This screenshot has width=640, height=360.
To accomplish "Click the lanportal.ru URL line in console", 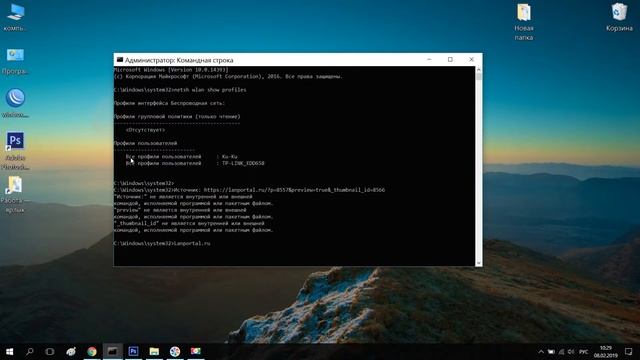I will pos(249,190).
